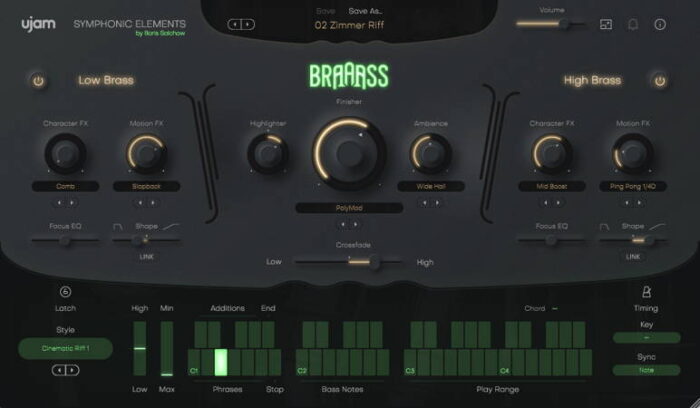Open the info icon in header
The height and width of the screenshot is (408, 700).
(x=660, y=24)
